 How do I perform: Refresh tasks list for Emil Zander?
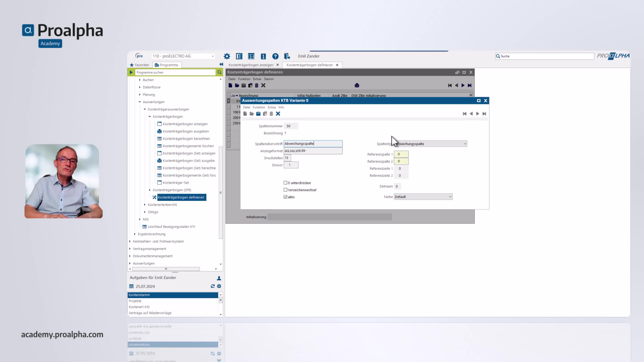[212, 286]
